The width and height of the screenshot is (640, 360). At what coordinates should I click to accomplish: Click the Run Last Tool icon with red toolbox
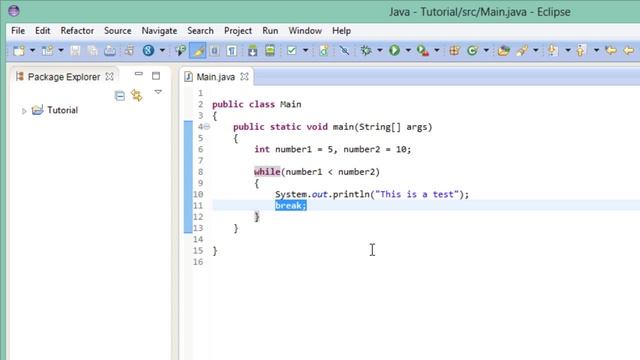coord(422,51)
